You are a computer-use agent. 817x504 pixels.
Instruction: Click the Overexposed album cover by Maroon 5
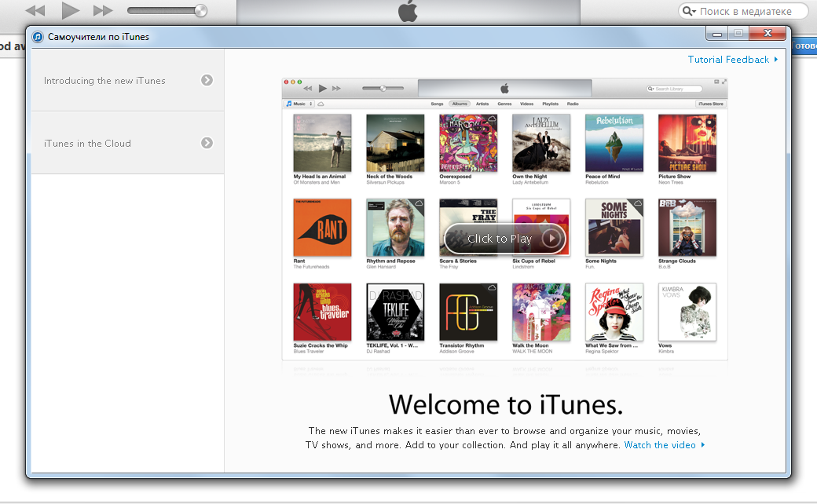[x=468, y=143]
